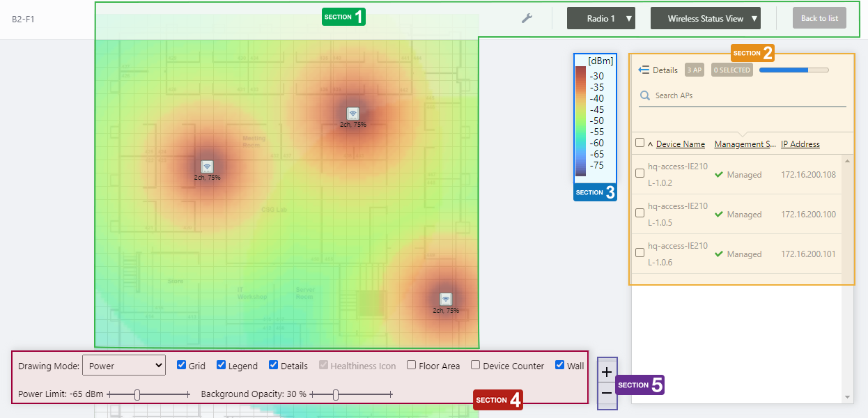Zoom in with the plus button

point(607,372)
